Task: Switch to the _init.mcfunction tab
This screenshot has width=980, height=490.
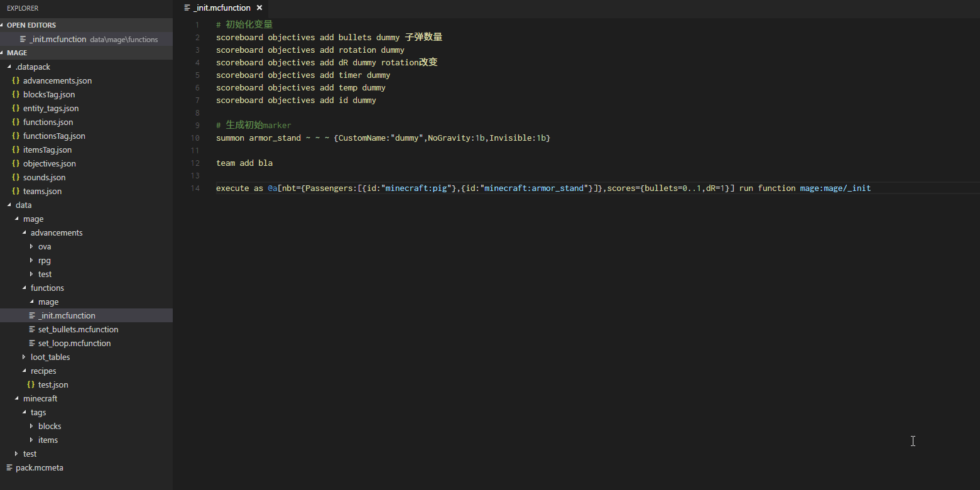Action: tap(221, 8)
